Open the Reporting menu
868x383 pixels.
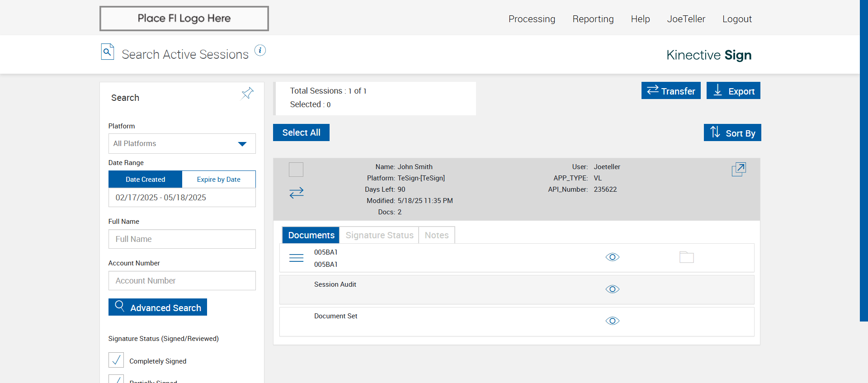[x=593, y=19]
